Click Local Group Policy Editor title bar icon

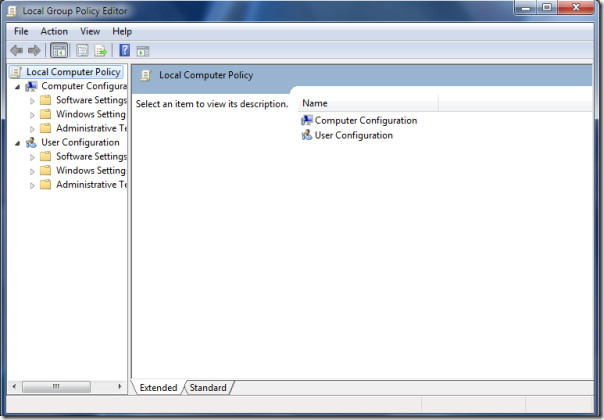pos(12,11)
